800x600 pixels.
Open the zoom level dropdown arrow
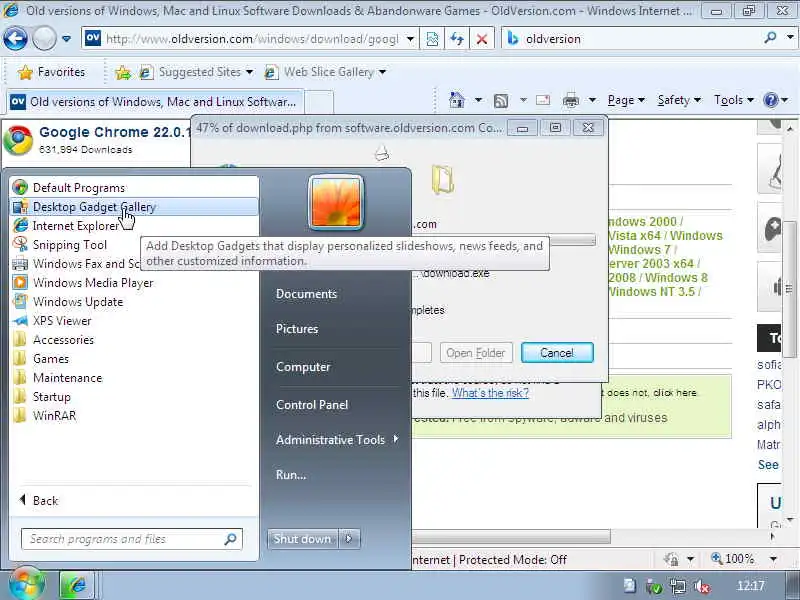tap(773, 559)
